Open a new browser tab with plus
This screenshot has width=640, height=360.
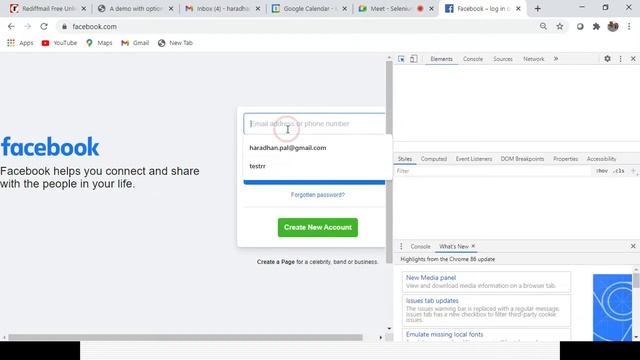(x=538, y=9)
